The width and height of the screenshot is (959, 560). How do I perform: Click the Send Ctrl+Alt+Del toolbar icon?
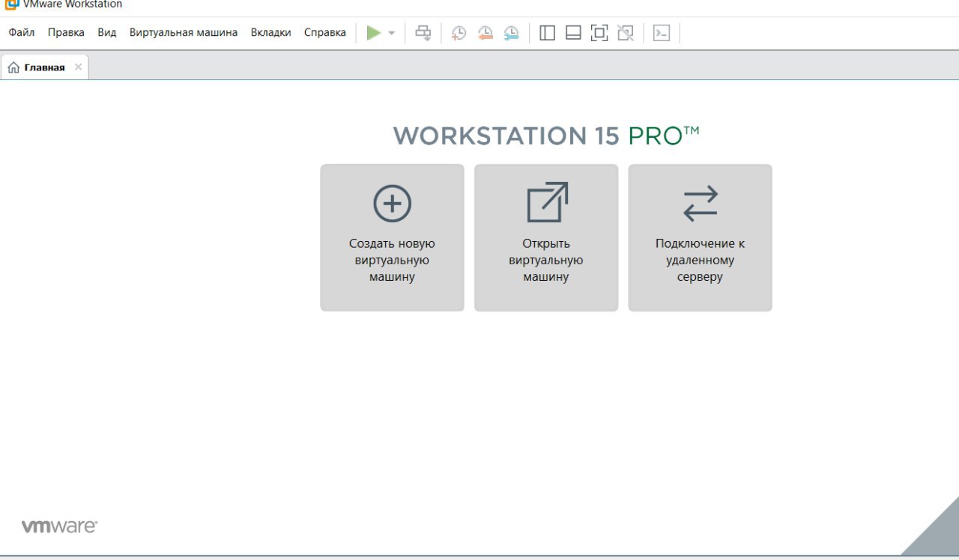click(423, 33)
